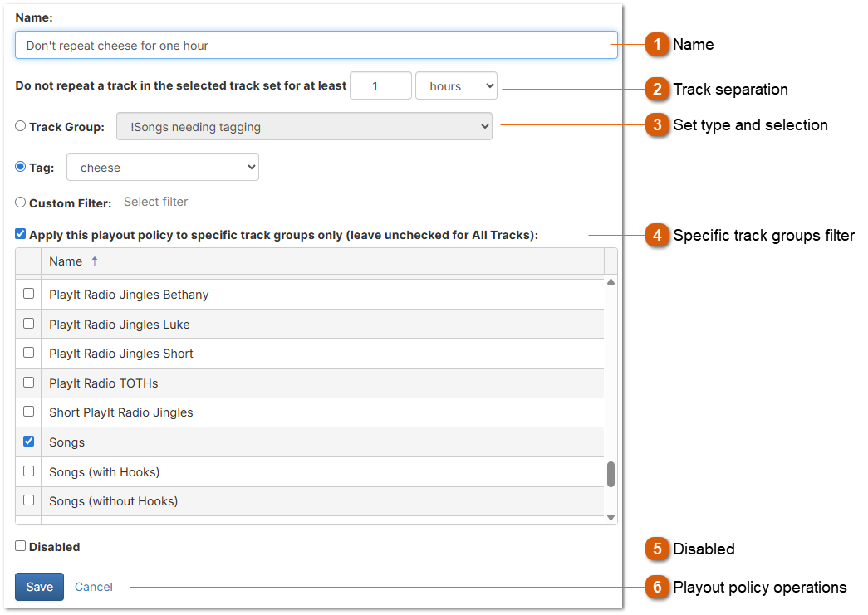The image size is (868, 615).
Task: Uncheck the specific track groups filter option
Action: point(19,233)
